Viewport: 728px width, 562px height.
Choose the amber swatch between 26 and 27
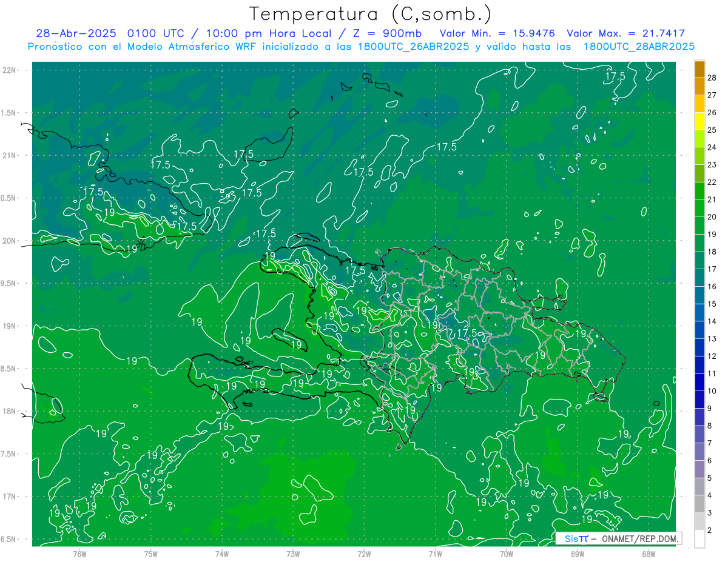699,104
